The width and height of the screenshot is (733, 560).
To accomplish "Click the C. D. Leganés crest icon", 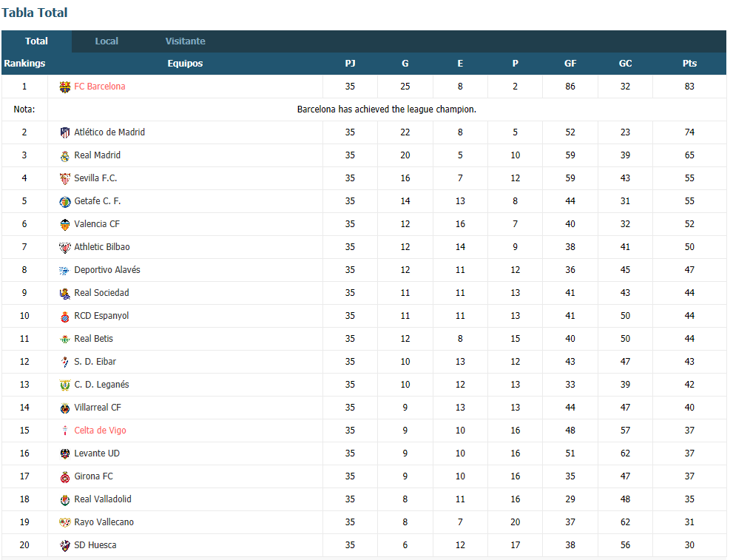I will 65,385.
